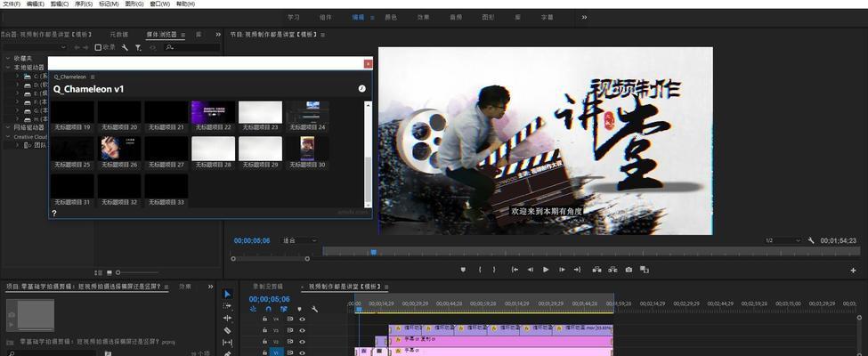Screen dimensions: 868x356
Task: Click the Lift button in Program monitor
Action: [x=596, y=270]
